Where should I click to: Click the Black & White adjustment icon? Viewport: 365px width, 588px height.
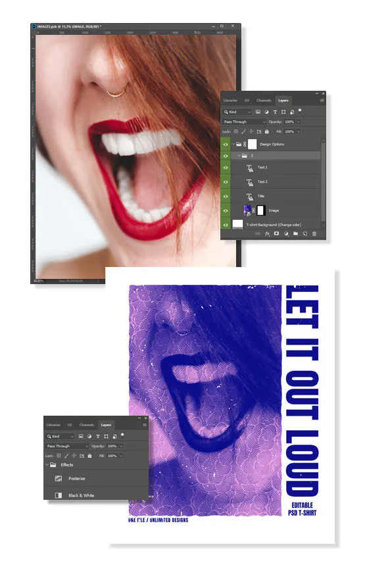pos(59,495)
